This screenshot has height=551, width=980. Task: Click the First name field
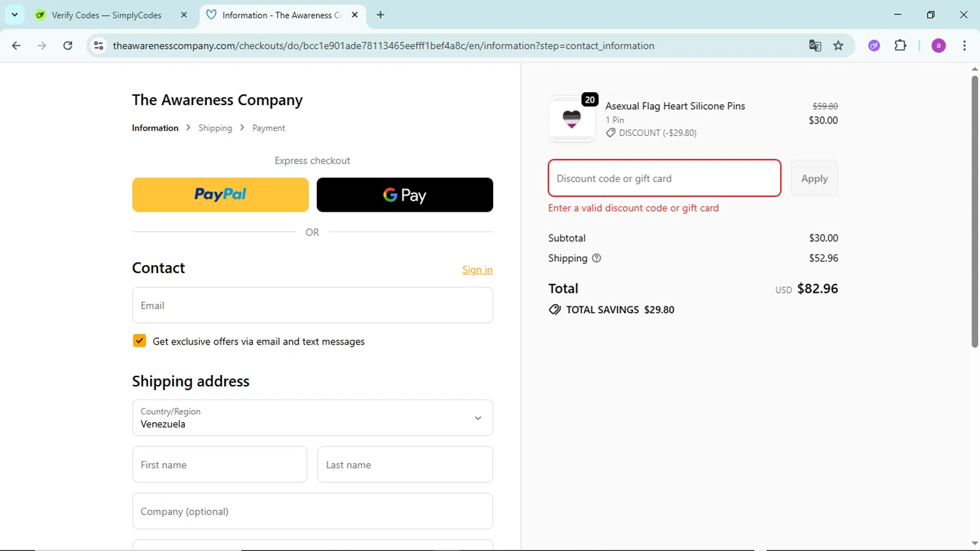(220, 465)
